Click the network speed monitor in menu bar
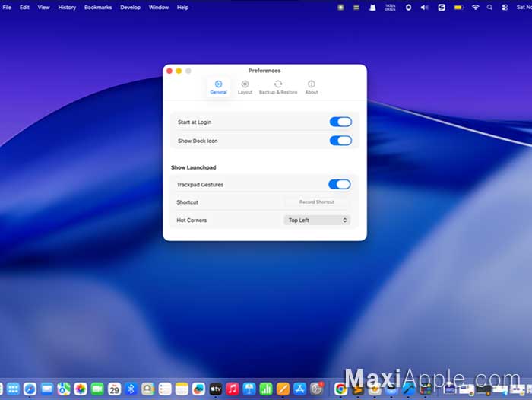The image size is (532, 400). pyautogui.click(x=390, y=7)
